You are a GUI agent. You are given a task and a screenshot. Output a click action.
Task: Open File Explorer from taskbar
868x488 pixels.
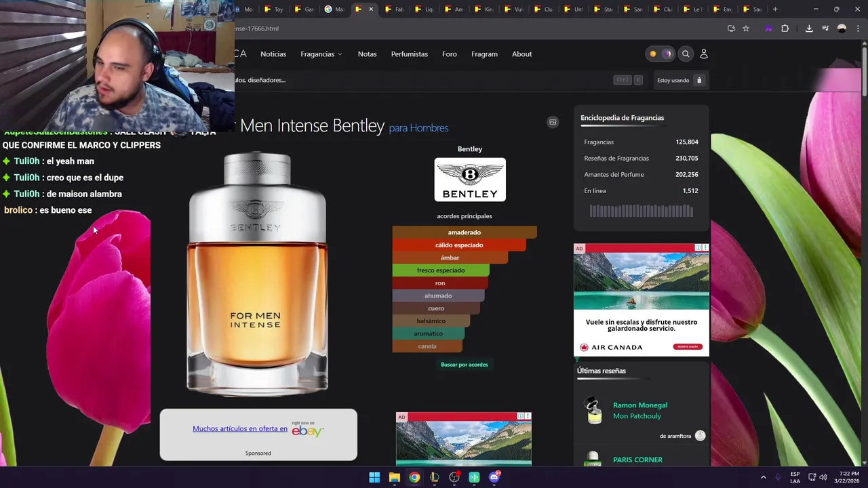click(394, 477)
